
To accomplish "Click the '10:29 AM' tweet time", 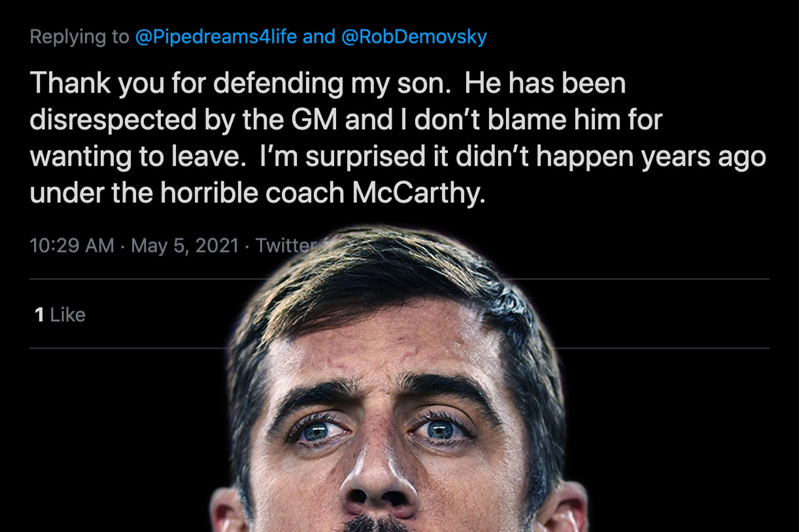I will pyautogui.click(x=72, y=245).
